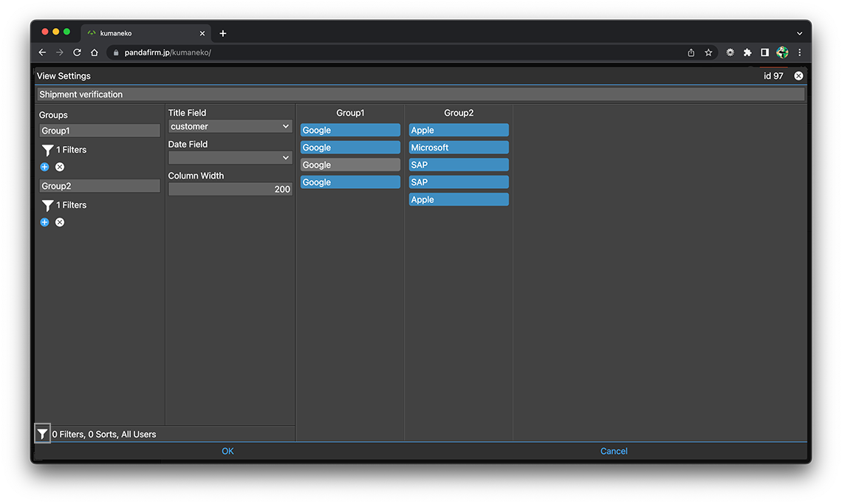The image size is (842, 504).
Task: Open the Group2 filter funnel icon
Action: [x=47, y=206]
